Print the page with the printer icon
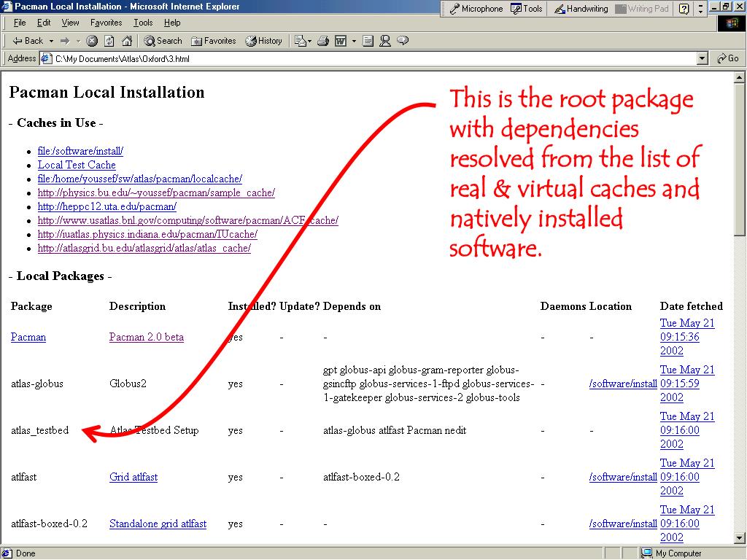The height and width of the screenshot is (560, 747). coord(323,41)
